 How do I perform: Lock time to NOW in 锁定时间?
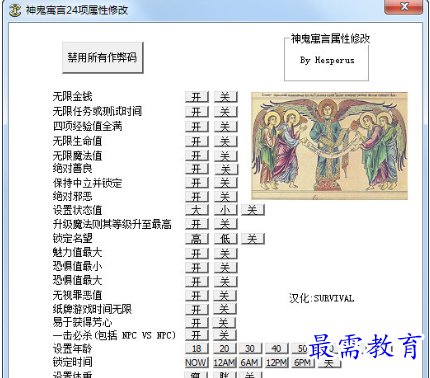197,362
